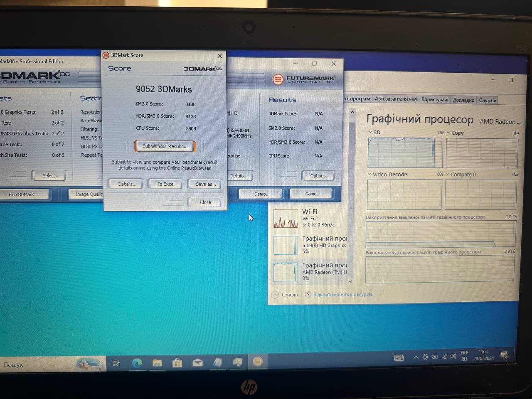The width and height of the screenshot is (532, 399).
Task: Click the CPU Score value 3409
Action: [191, 128]
